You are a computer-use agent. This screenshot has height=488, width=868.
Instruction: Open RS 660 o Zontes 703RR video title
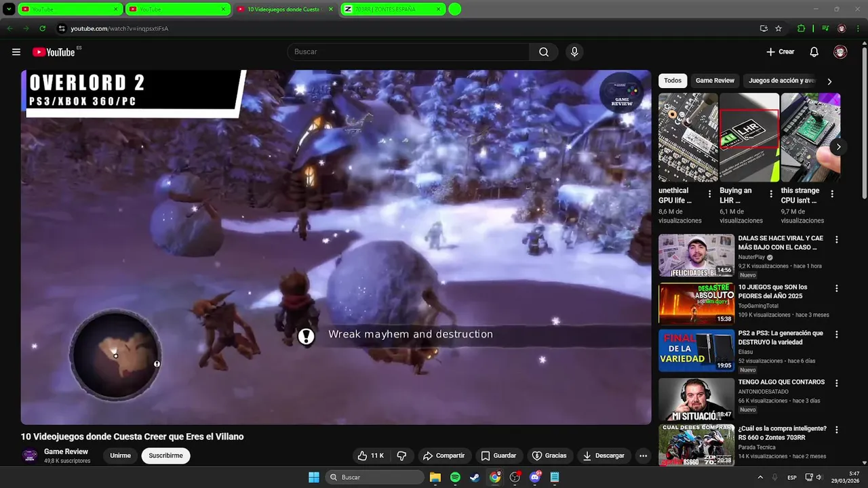click(783, 433)
